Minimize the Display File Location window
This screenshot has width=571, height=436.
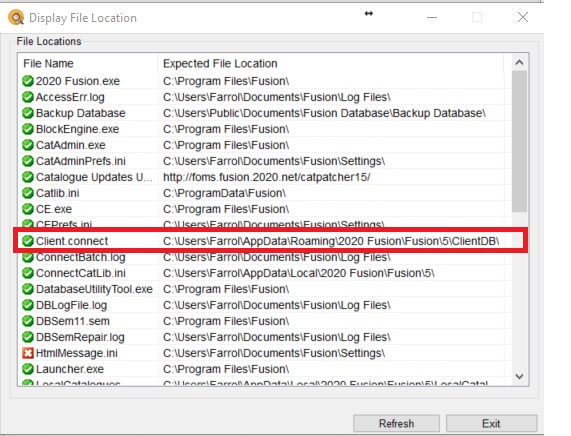tap(432, 17)
